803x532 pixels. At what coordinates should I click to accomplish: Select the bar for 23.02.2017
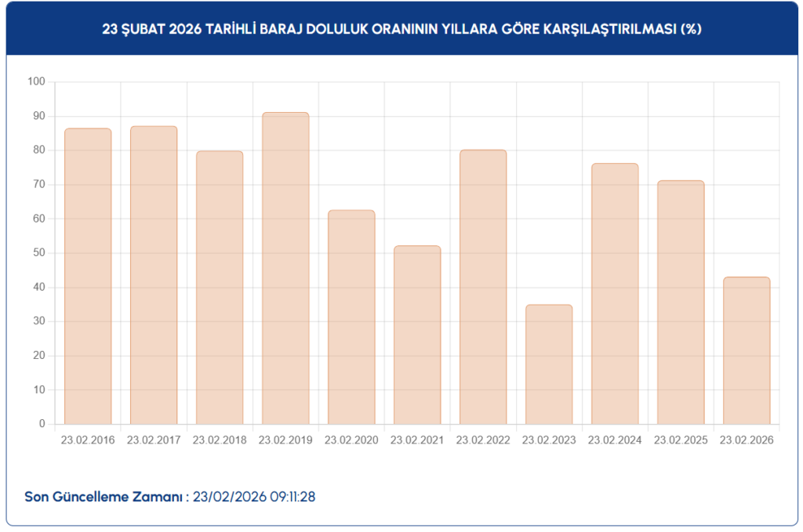pos(154,275)
